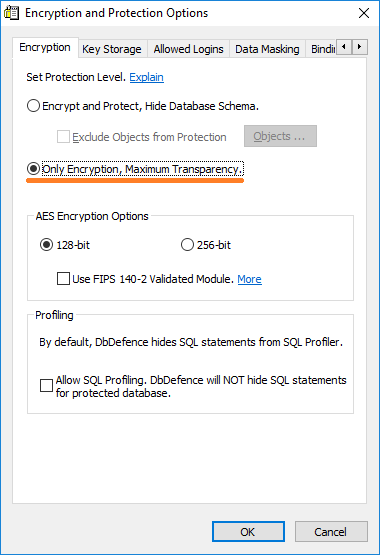Open the Allowed Logins tab
Image resolution: width=380 pixels, height=555 pixels.
[x=188, y=49]
